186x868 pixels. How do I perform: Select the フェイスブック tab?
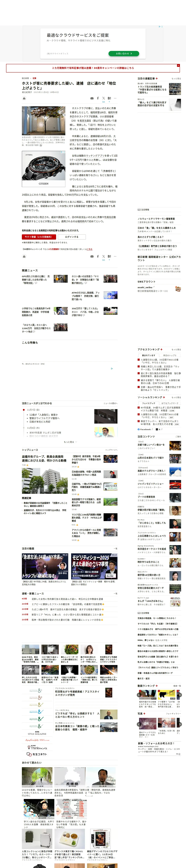tap(148, 403)
